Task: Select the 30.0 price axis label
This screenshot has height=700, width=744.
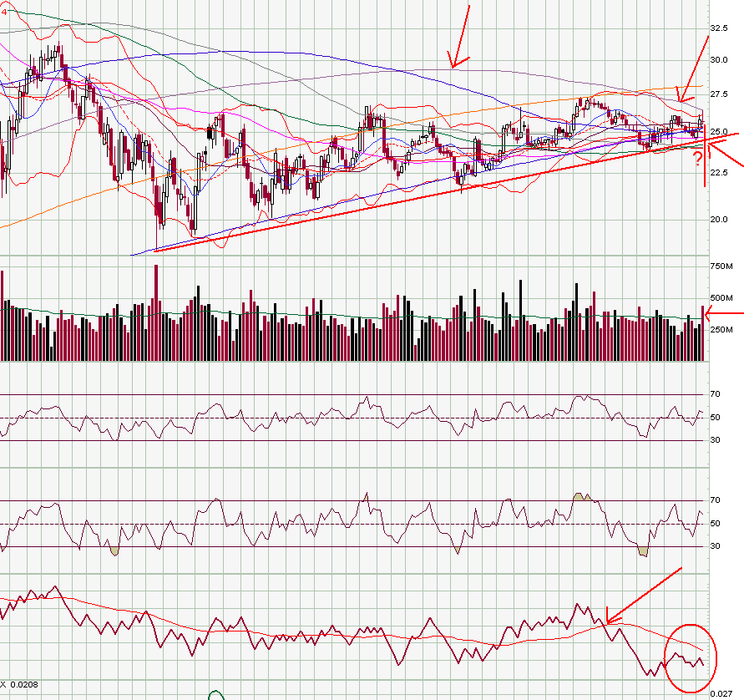Action: click(719, 60)
